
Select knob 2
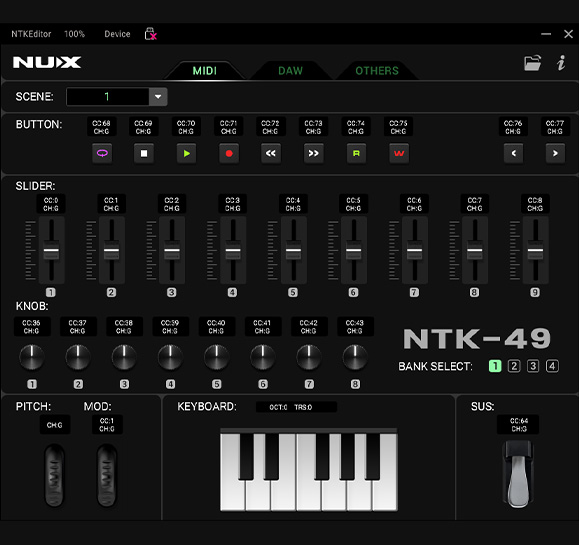[x=78, y=357]
